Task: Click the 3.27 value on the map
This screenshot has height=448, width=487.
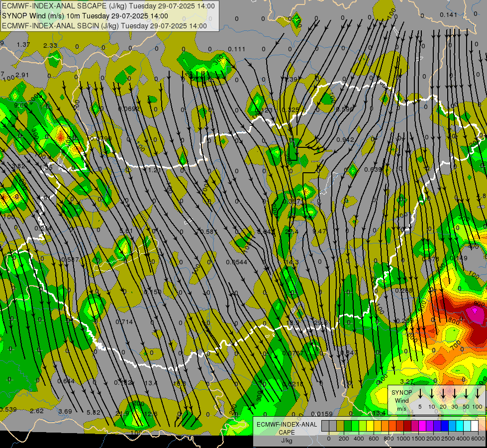Action: pyautogui.click(x=407, y=381)
